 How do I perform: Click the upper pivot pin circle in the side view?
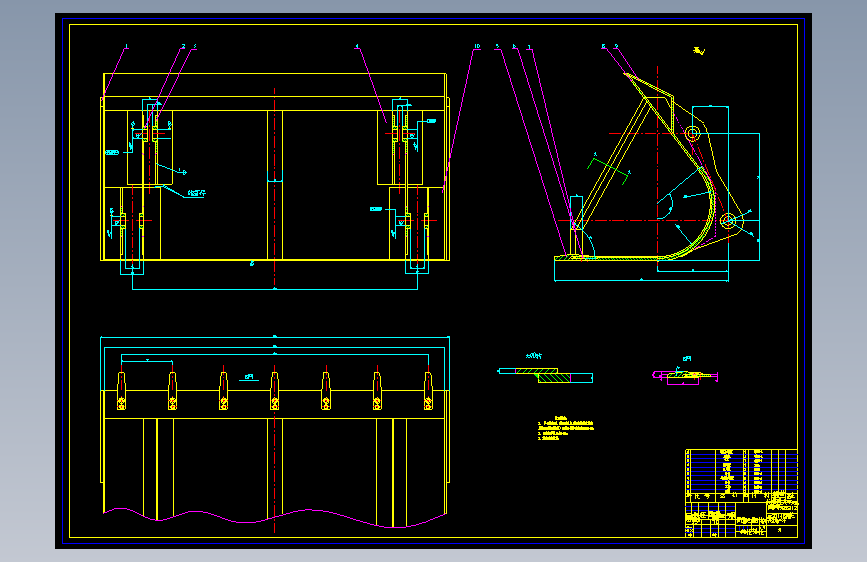coord(692,133)
